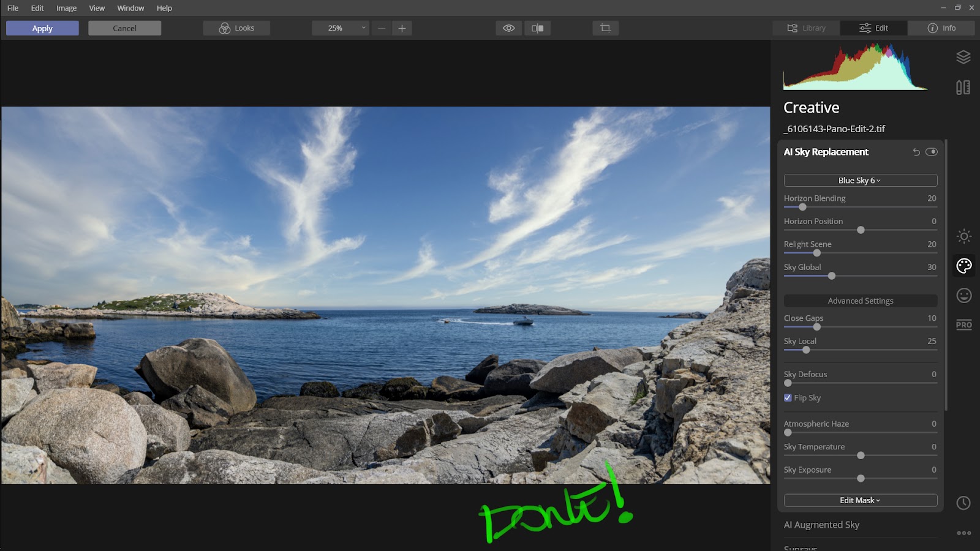This screenshot has height=551, width=980.
Task: Open the three-dot more options icon
Action: point(964,533)
